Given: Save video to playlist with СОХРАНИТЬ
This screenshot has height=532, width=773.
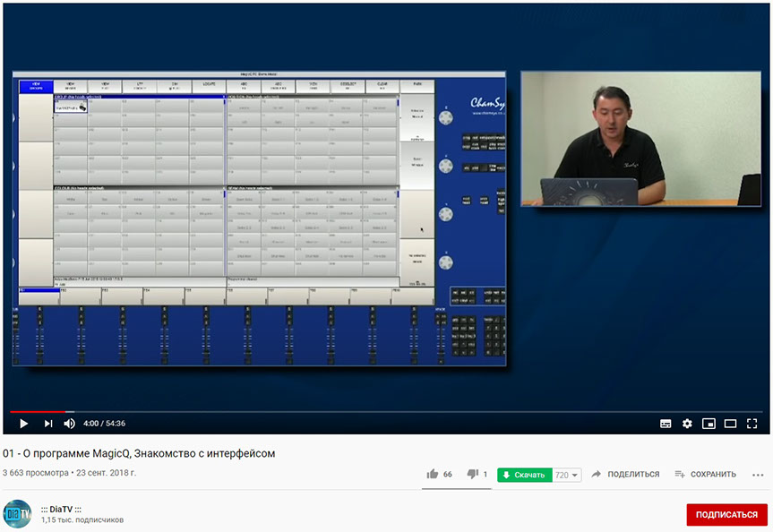Looking at the screenshot, I should point(706,475).
